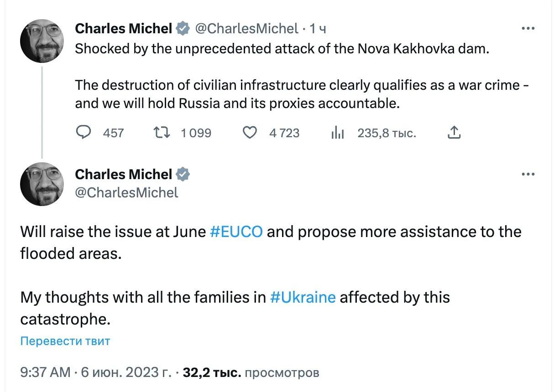Click the share arrow icon on the first tweet
The image size is (554, 392).
454,132
